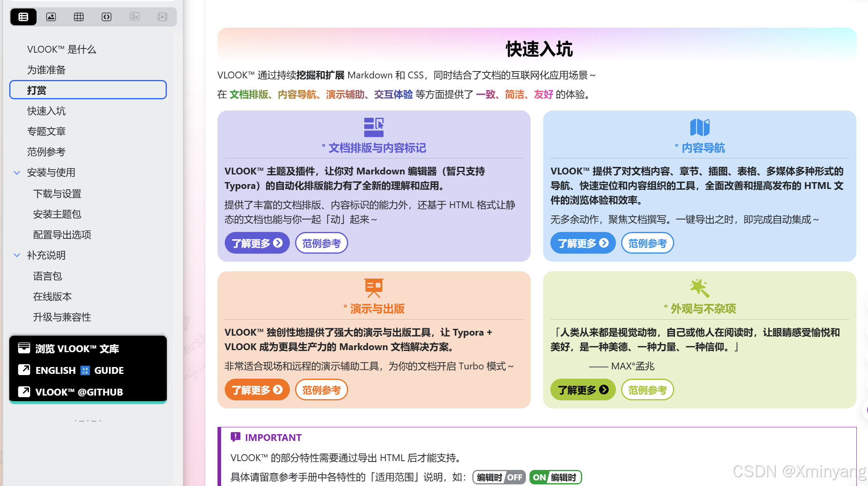Click the external link icon beside VLOOK @GITHUB
Image resolution: width=868 pixels, height=486 pixels.
point(24,392)
